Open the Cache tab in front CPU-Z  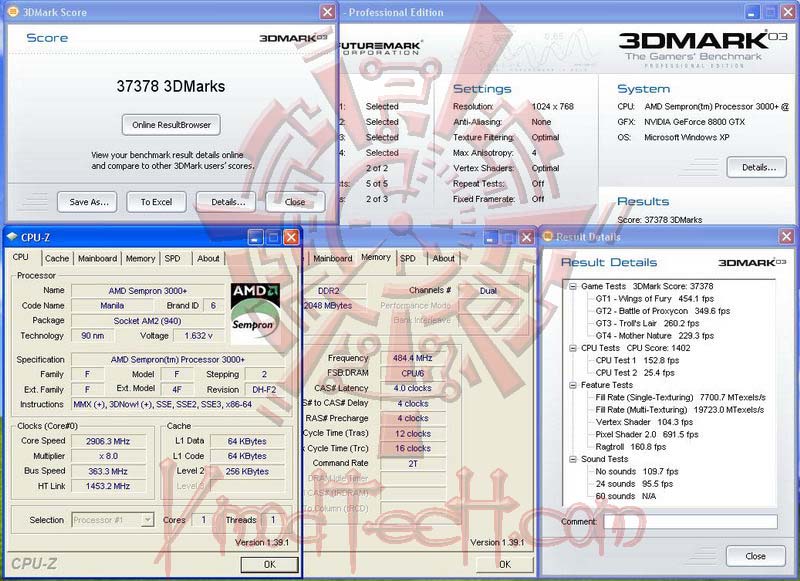pos(57,259)
